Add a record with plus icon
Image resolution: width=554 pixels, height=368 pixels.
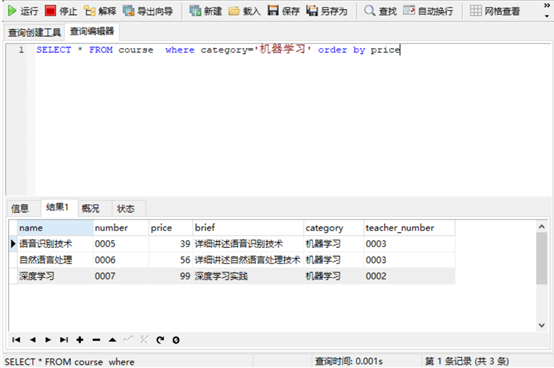pyautogui.click(x=80, y=340)
